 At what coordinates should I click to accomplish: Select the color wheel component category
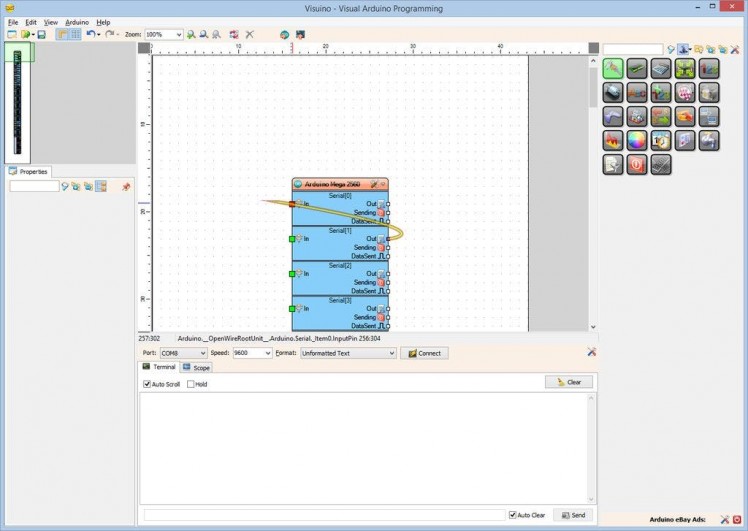637,141
